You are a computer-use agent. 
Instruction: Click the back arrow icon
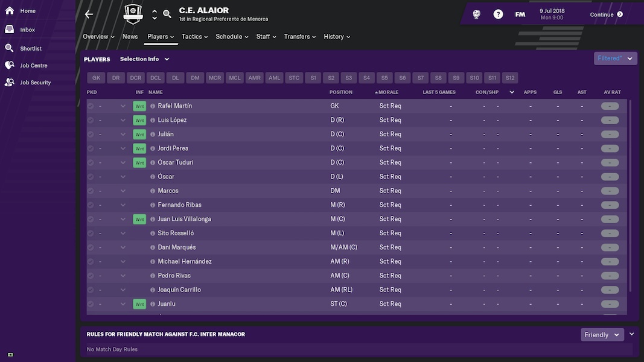pos(89,14)
